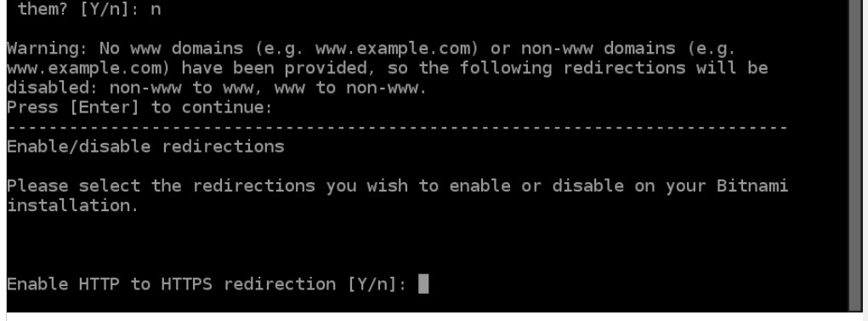Click the '[Y/n]:' option beside the HTTPS redirection prompt

point(377,284)
